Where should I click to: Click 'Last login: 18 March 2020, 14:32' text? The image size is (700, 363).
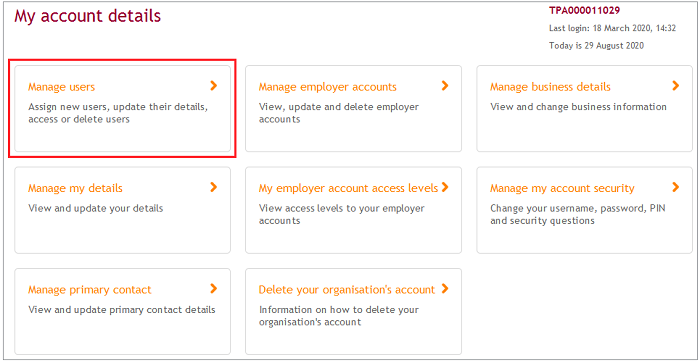click(x=612, y=28)
